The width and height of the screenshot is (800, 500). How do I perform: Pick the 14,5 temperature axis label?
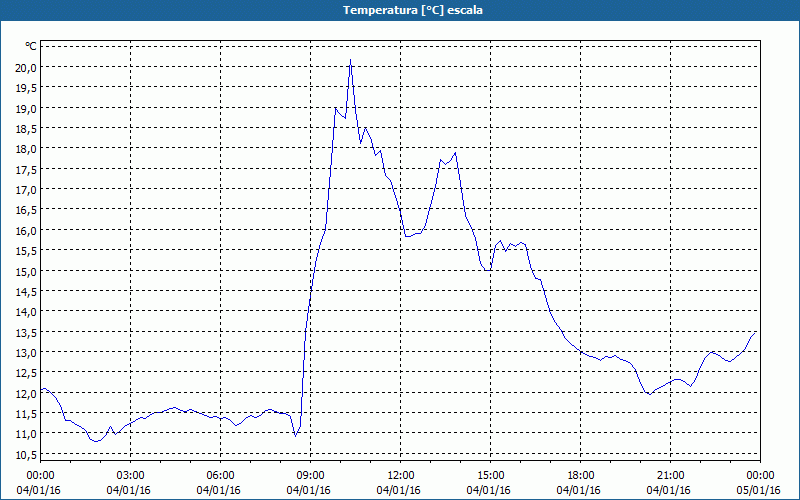tap(27, 292)
